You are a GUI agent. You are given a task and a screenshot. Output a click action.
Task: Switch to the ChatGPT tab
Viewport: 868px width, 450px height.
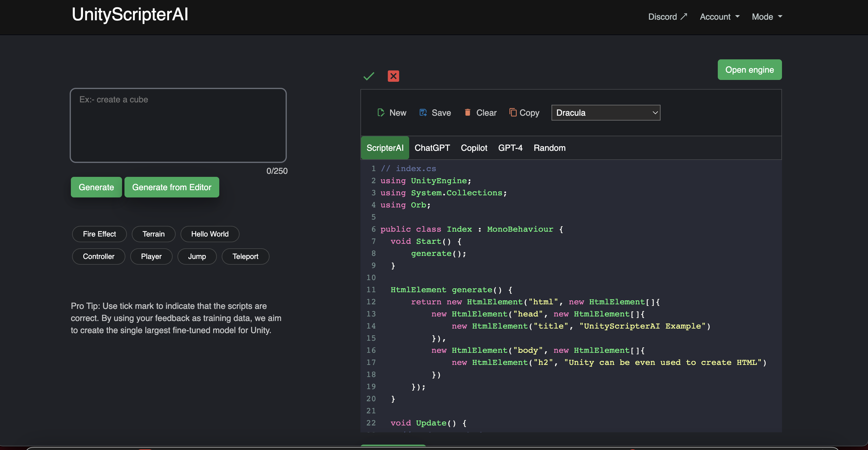point(432,147)
